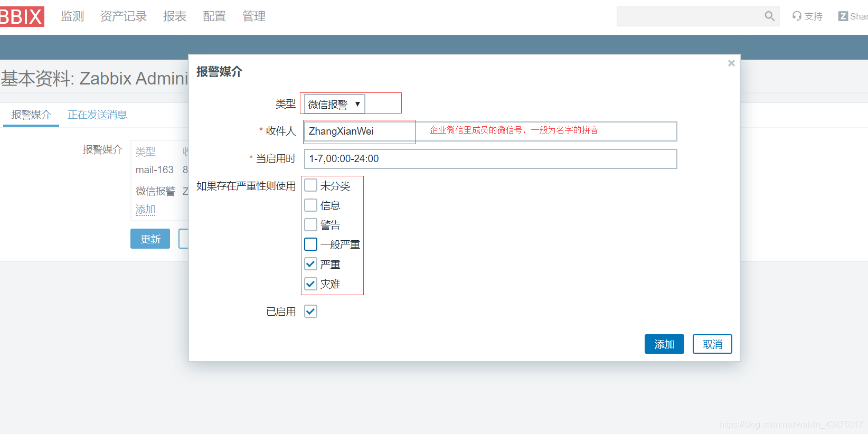Click the 取消 button
The height and width of the screenshot is (434, 868).
coord(712,344)
